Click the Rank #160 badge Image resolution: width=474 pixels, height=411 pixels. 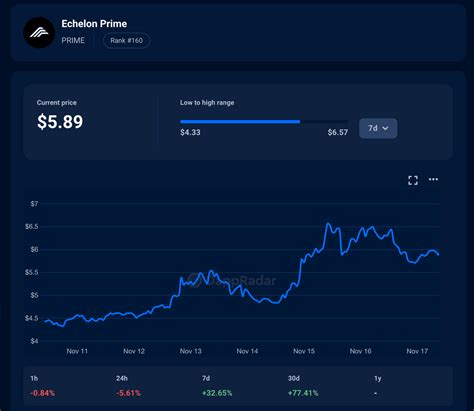click(126, 41)
